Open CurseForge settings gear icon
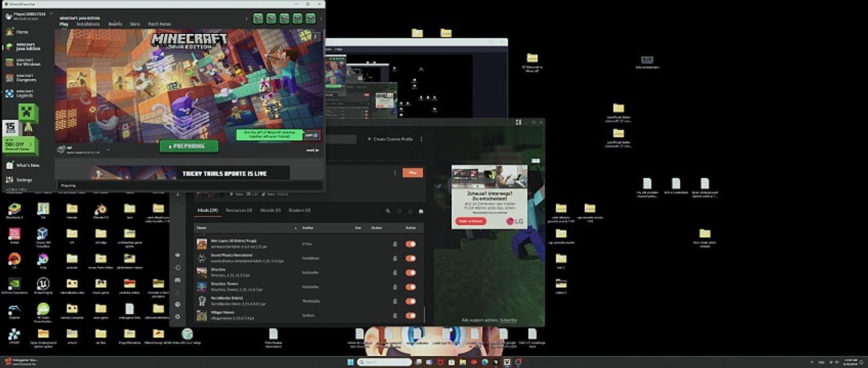This screenshot has height=368, width=868. pyautogui.click(x=178, y=317)
